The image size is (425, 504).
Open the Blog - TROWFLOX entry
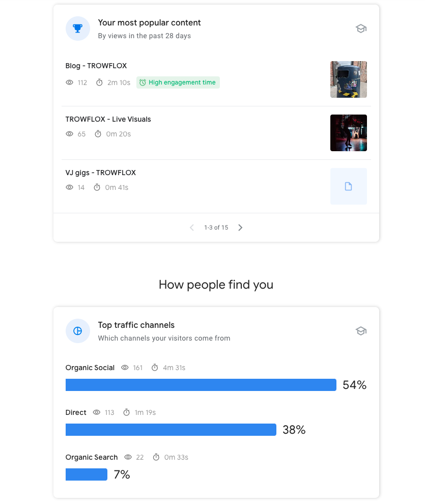tap(96, 66)
